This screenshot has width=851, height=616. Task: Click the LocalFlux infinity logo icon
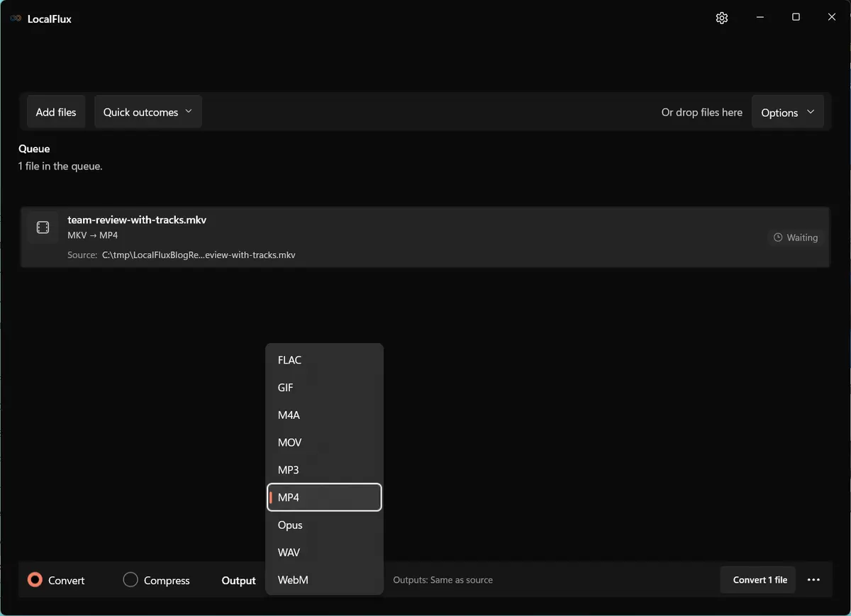tap(16, 19)
